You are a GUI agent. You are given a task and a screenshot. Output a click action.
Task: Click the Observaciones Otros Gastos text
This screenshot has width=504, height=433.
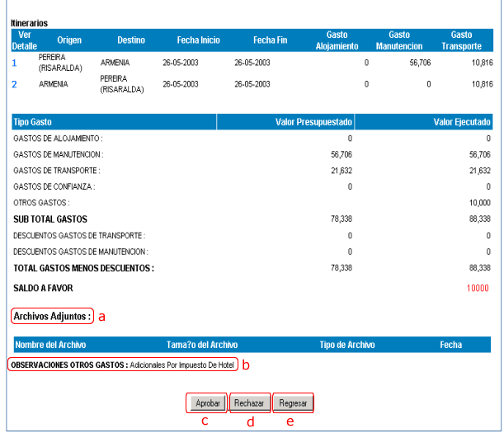[x=122, y=364]
